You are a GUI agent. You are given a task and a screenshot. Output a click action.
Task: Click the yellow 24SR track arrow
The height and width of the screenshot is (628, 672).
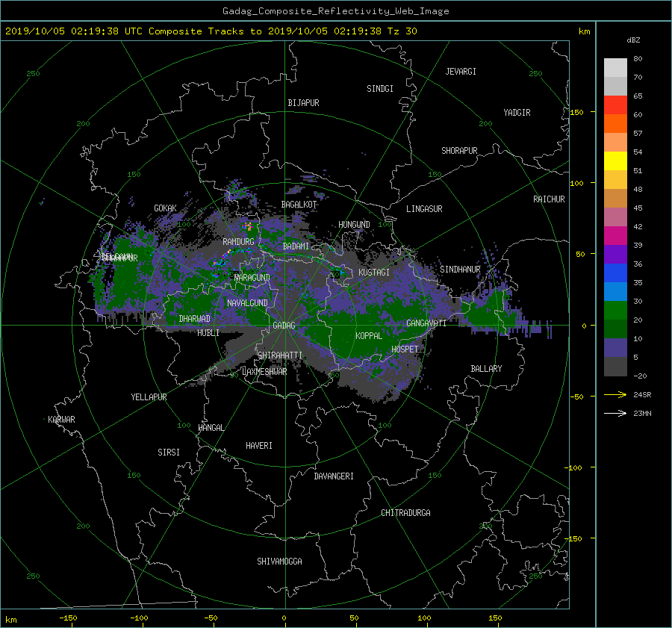tap(615, 394)
